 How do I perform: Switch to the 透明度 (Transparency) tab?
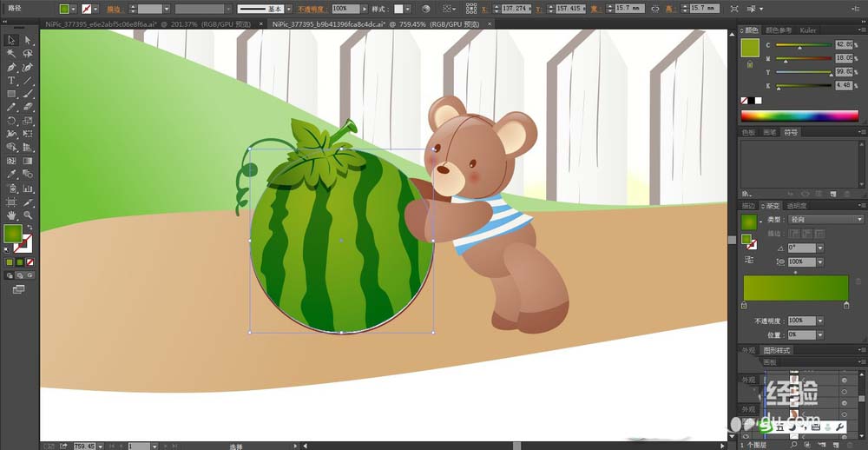797,206
